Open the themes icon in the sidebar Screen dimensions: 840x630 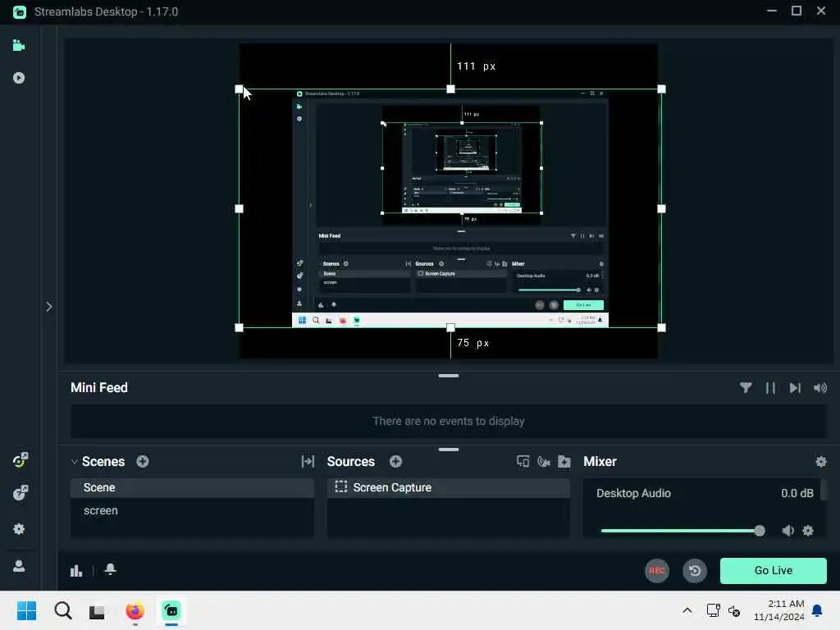(x=20, y=460)
